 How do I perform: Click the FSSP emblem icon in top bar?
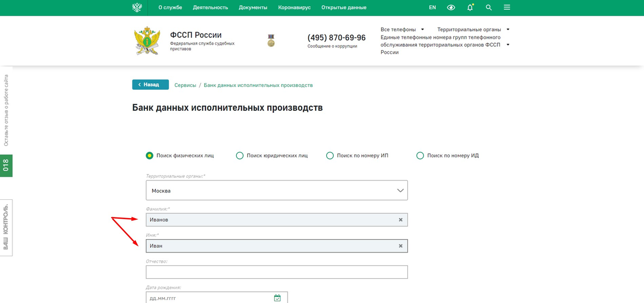137,8
